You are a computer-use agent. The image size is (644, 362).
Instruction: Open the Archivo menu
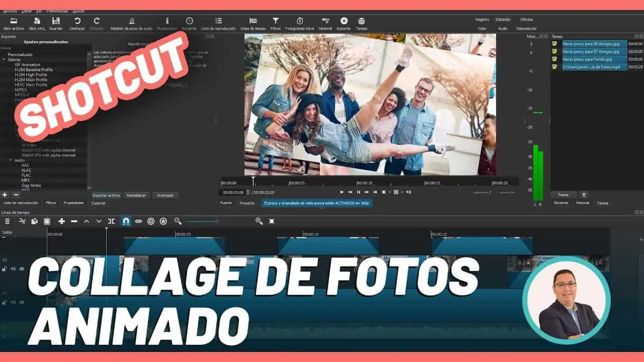tap(10, 11)
